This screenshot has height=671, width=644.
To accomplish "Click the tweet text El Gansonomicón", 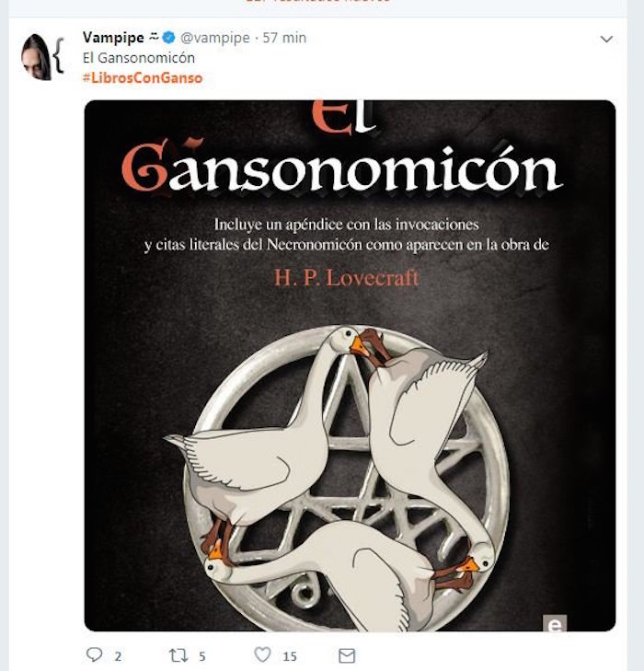I will pyautogui.click(x=139, y=58).
